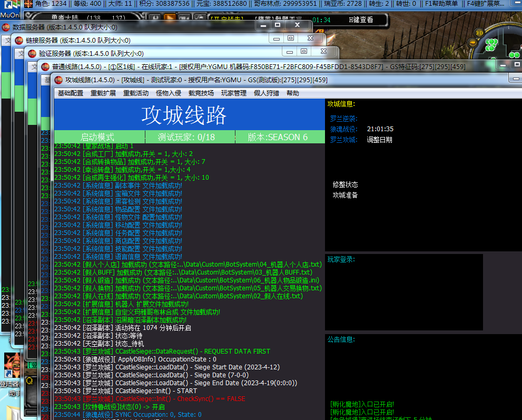Open the 怪物入侵 menu

tap(169, 93)
